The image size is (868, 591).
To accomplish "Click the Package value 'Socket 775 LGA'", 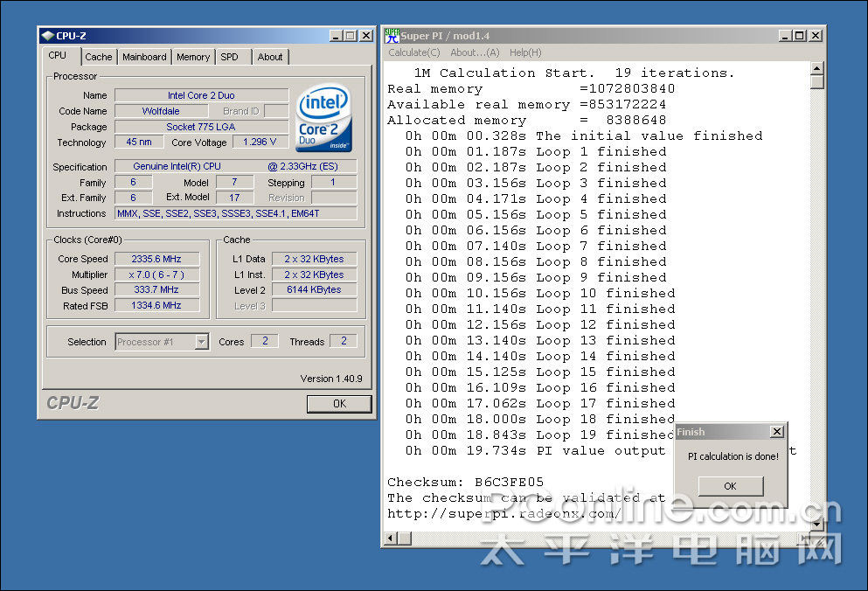I will pyautogui.click(x=202, y=127).
